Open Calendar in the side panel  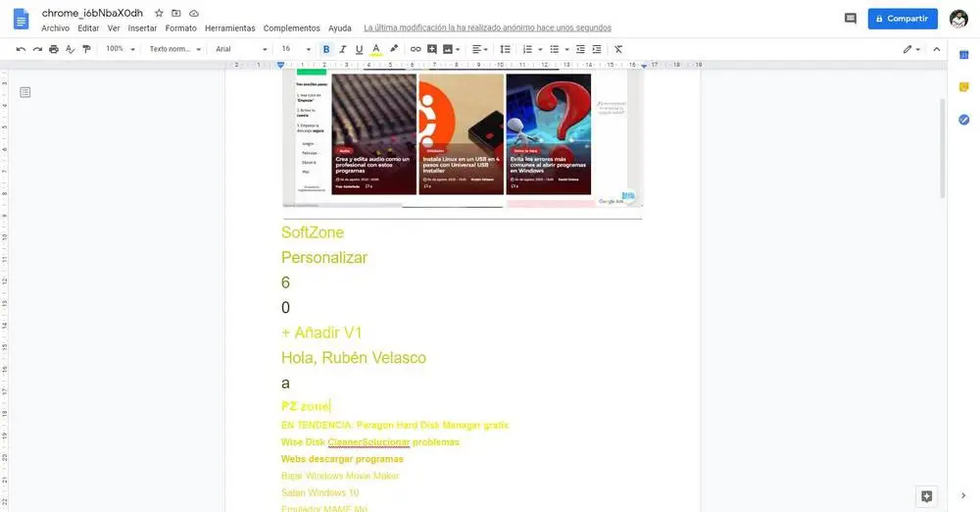[963, 55]
